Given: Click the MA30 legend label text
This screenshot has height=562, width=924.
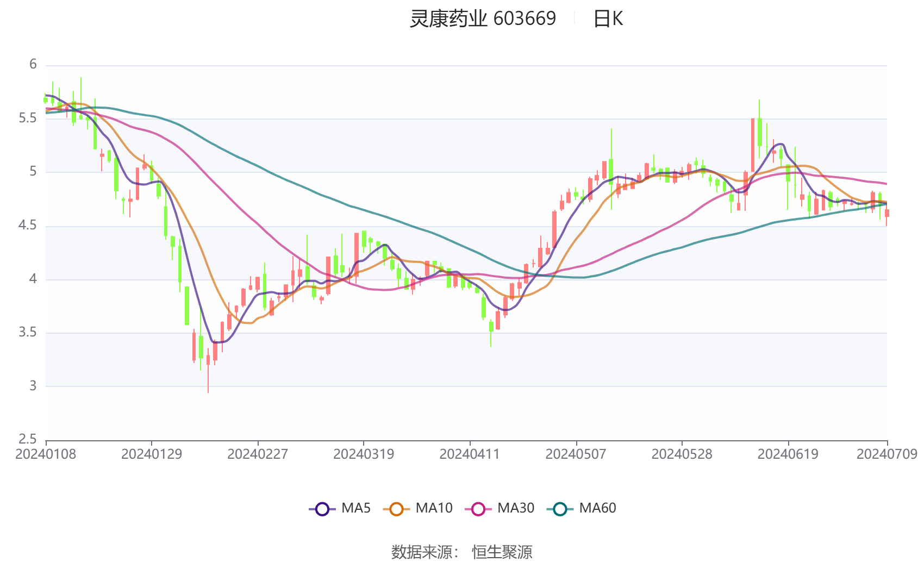Looking at the screenshot, I should click(516, 508).
